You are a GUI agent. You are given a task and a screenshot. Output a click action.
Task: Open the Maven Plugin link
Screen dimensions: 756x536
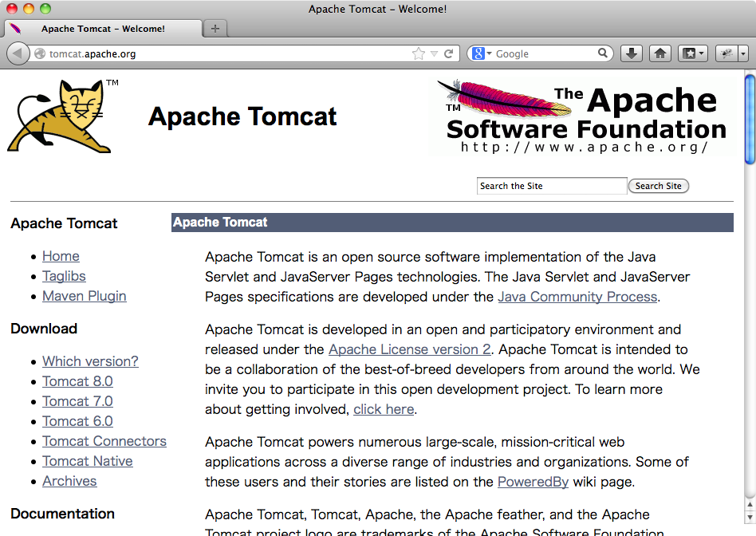pos(85,296)
